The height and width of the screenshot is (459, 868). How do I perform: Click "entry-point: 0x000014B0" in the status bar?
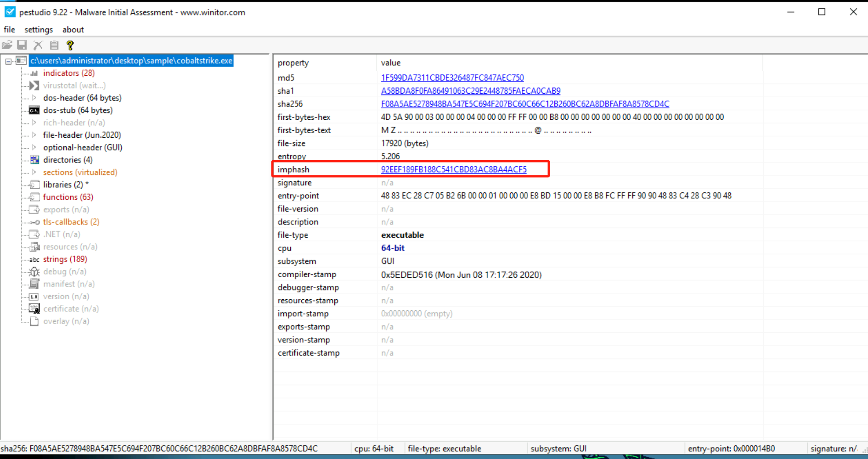click(732, 448)
